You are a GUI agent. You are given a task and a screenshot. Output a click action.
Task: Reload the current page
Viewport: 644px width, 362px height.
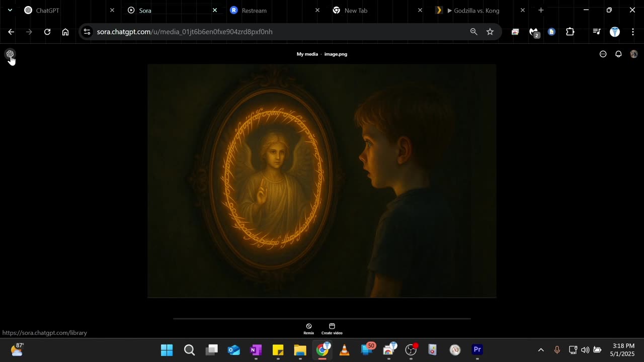click(47, 32)
